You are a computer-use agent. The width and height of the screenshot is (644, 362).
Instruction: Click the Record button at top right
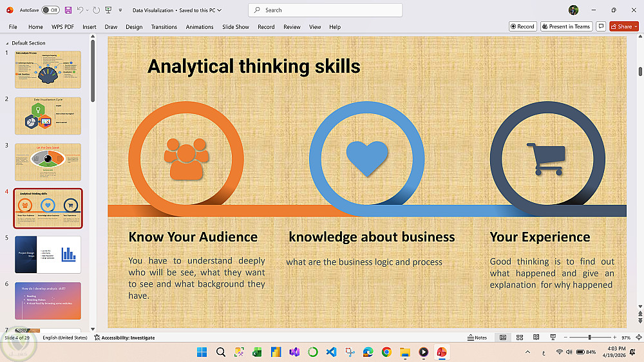click(522, 26)
